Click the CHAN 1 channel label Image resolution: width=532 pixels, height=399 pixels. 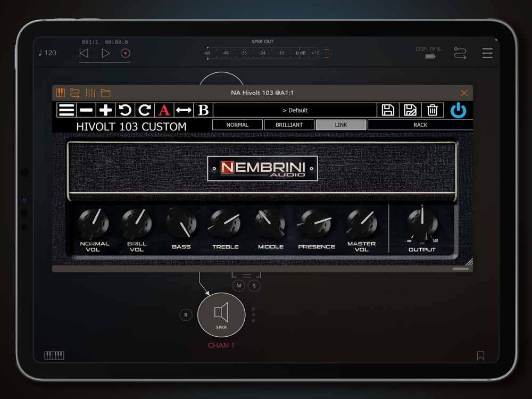tap(221, 345)
